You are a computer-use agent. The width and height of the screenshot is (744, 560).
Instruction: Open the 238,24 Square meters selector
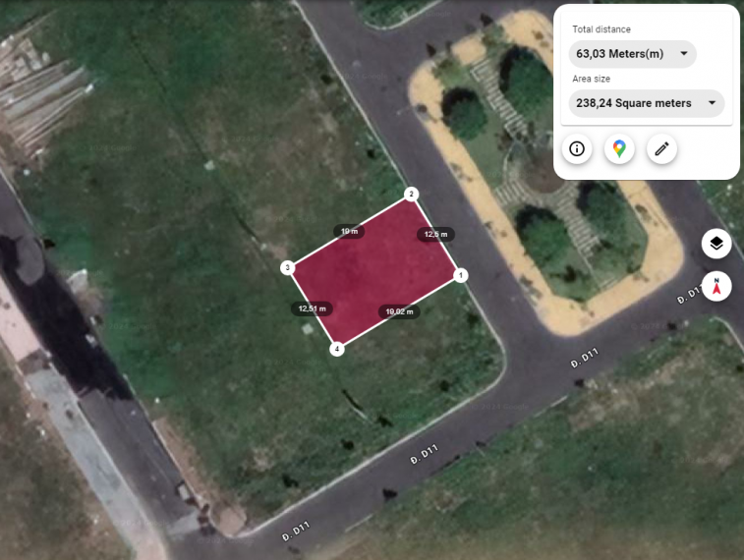[647, 103]
